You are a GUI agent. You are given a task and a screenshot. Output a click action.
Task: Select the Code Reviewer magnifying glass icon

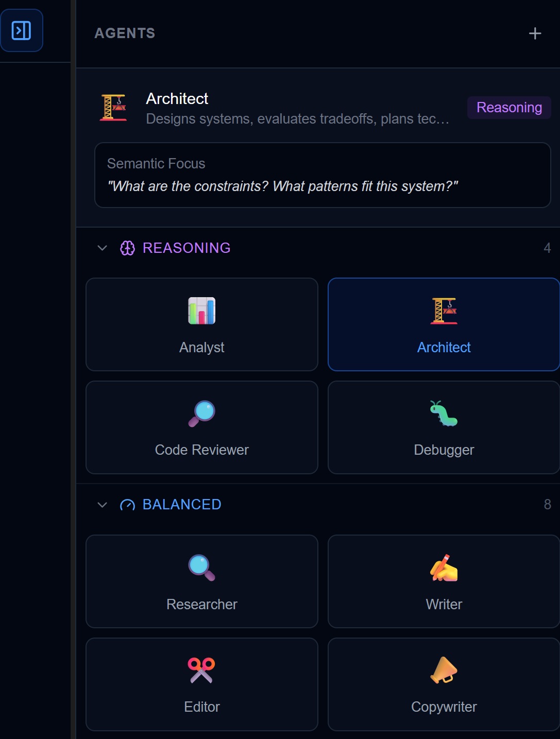point(201,413)
